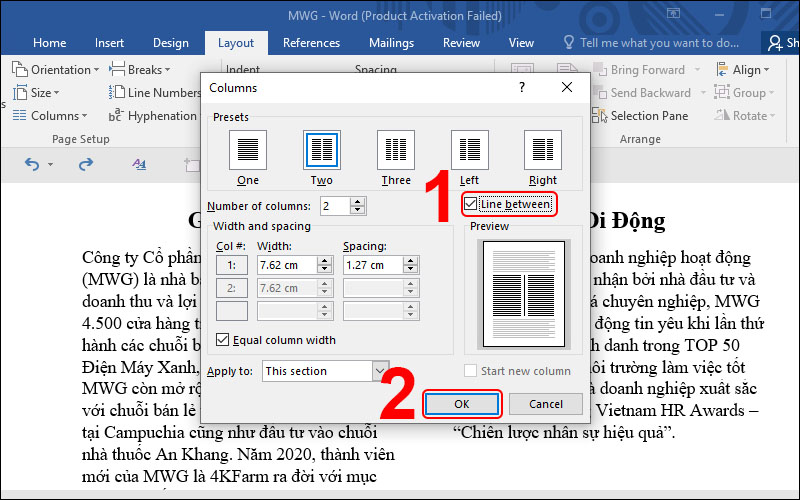The height and width of the screenshot is (500, 800).
Task: Expand the Send Backward dropdown arrow
Action: pyautogui.click(x=703, y=93)
